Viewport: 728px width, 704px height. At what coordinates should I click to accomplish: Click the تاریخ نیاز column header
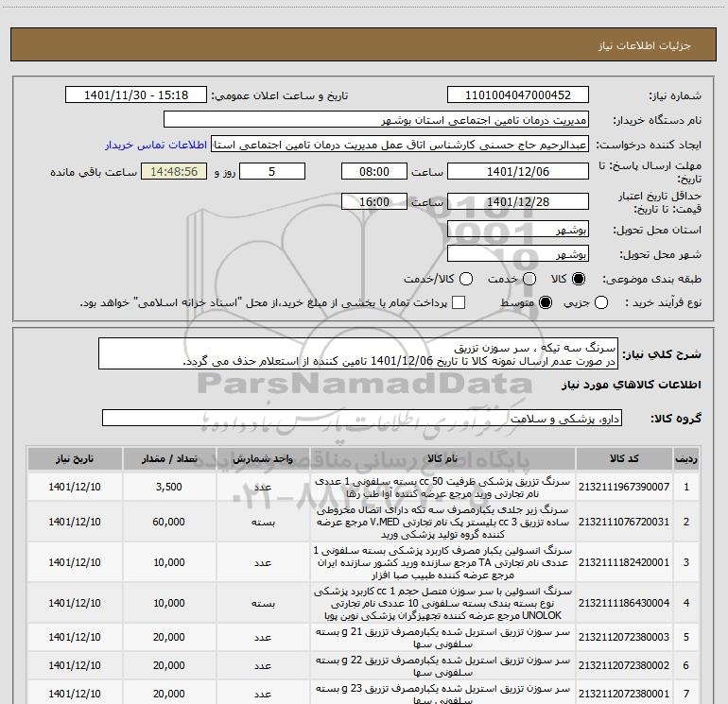[75, 459]
